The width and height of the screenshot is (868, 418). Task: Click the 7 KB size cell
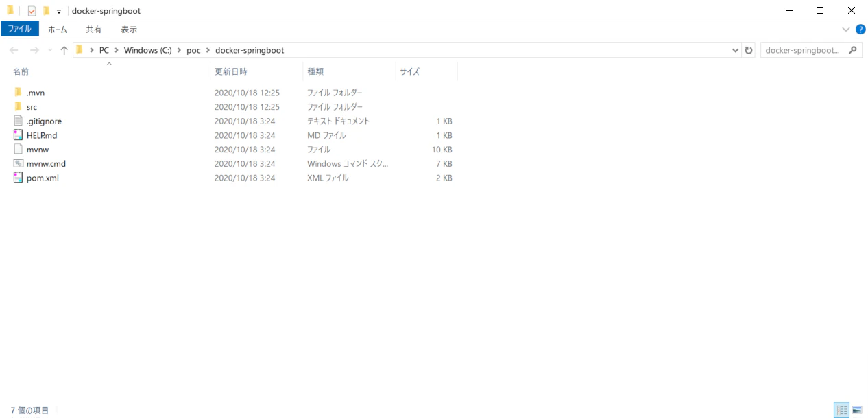point(444,164)
